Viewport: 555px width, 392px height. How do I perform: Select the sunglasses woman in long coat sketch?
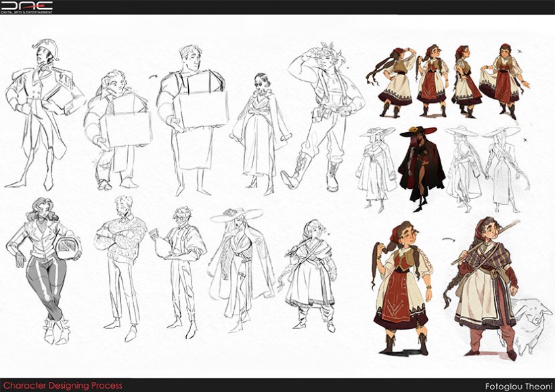point(261,133)
